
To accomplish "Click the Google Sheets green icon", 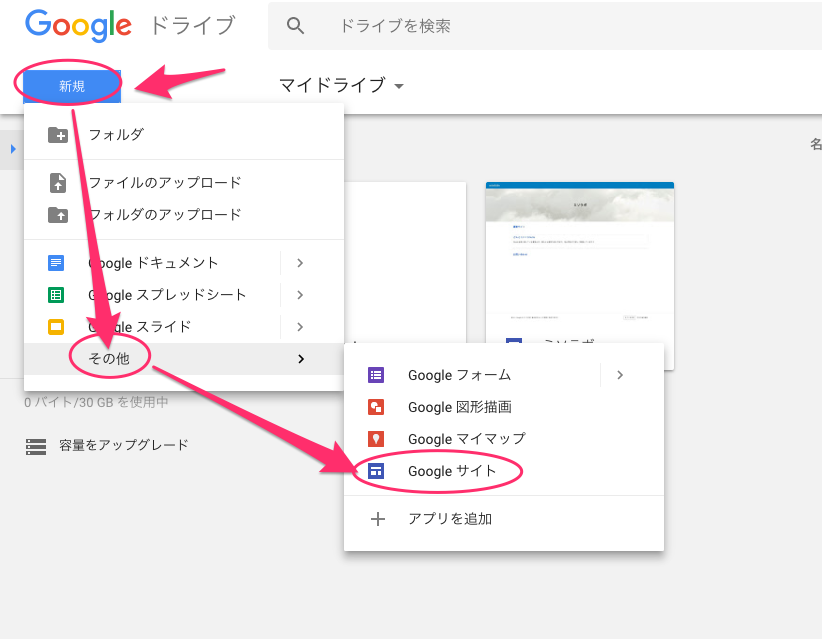I will point(56,295).
